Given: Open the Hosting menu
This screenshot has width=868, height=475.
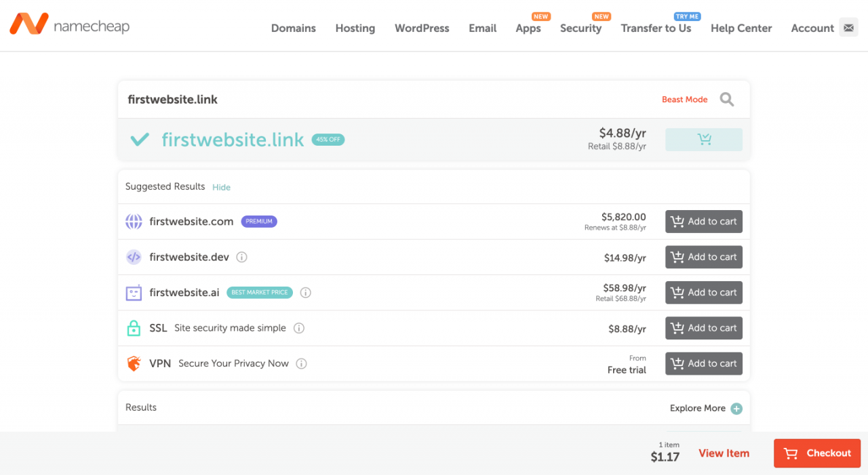Looking at the screenshot, I should [355, 28].
